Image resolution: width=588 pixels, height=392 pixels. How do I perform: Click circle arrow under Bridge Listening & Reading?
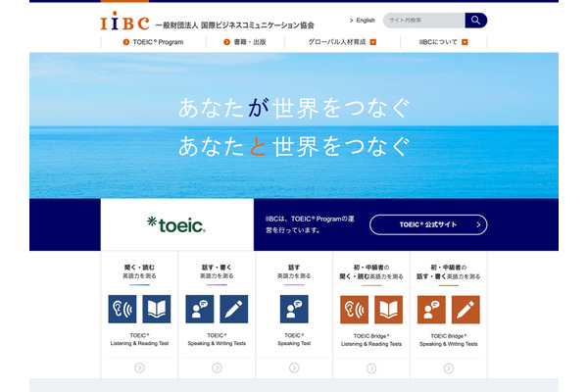[x=371, y=368]
